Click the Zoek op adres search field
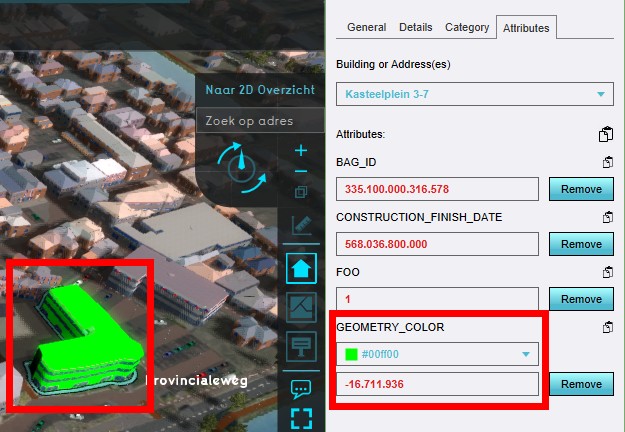The height and width of the screenshot is (432, 625). (x=260, y=121)
